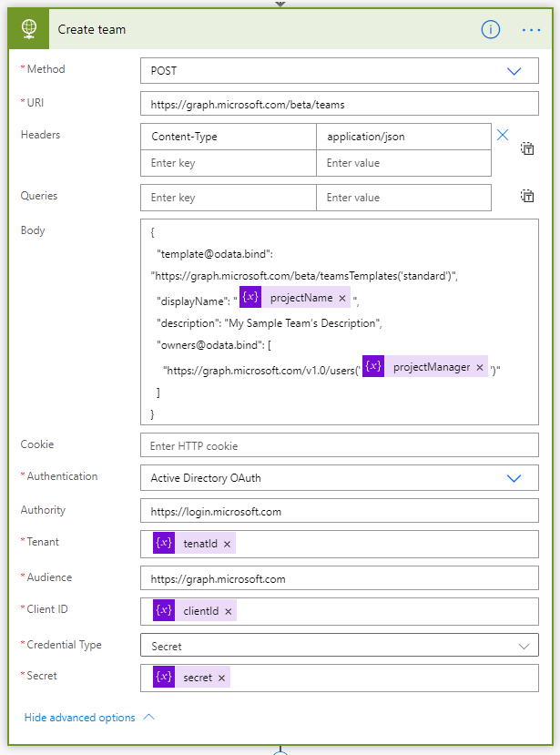Click the projectName variable icon in Body
Image resolution: width=560 pixels, height=755 pixels.
[250, 297]
